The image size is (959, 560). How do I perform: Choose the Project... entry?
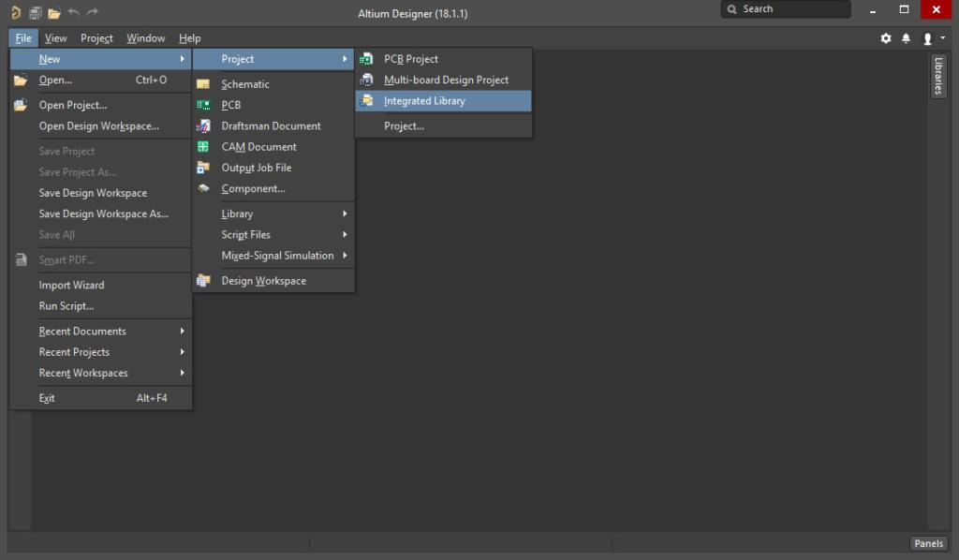coord(443,125)
